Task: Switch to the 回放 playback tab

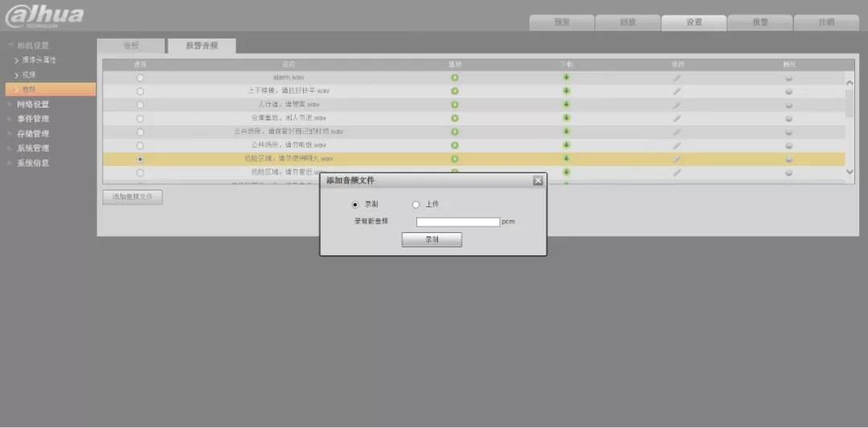Action: click(x=628, y=22)
